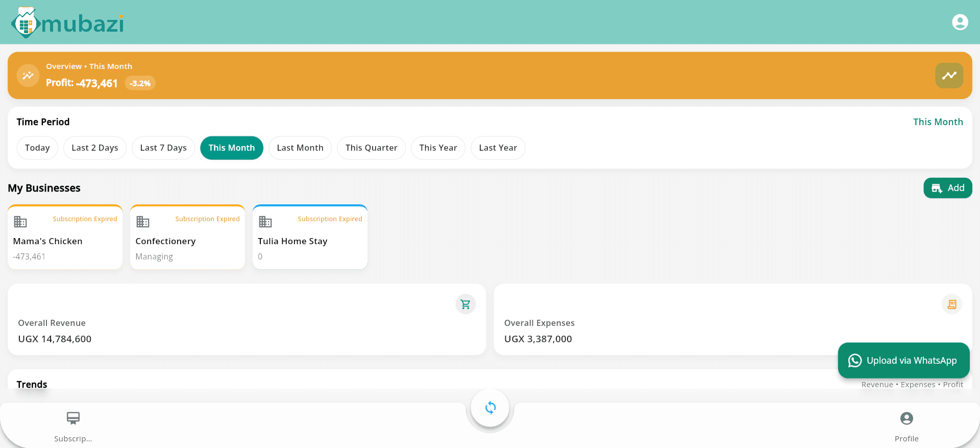Screen dimensions: 980x448
Task: Click the Revenue • Expenses • Profit legend
Action: pos(912,385)
